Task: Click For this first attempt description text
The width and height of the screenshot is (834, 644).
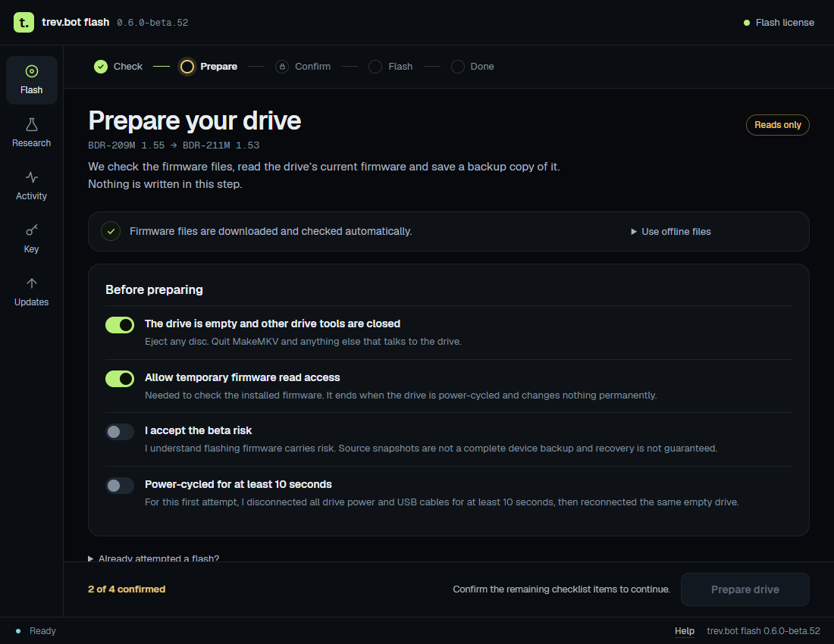Action: pos(441,502)
